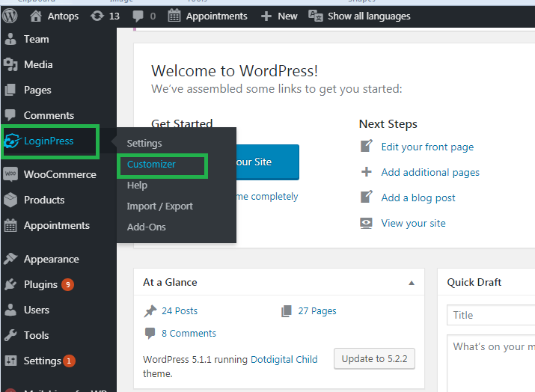Click the pushpin icon beside 24 Posts
Screen dimensions: 535x392
tap(150, 310)
